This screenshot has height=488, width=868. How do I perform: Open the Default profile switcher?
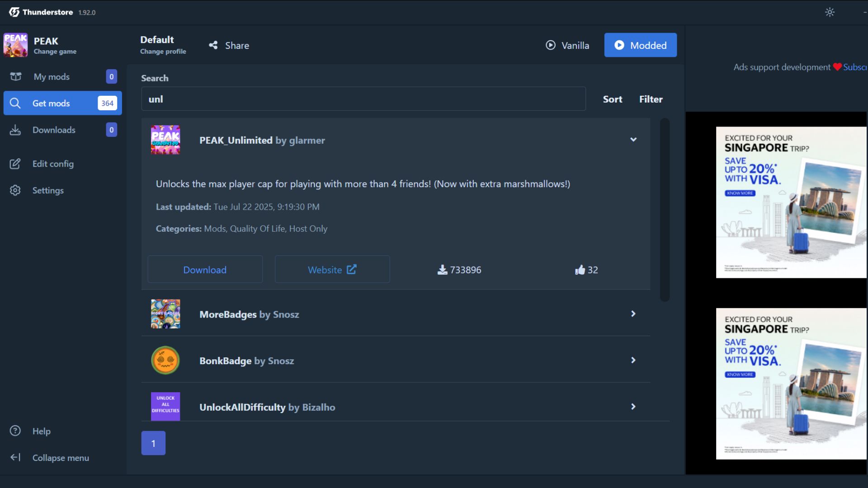pos(163,45)
